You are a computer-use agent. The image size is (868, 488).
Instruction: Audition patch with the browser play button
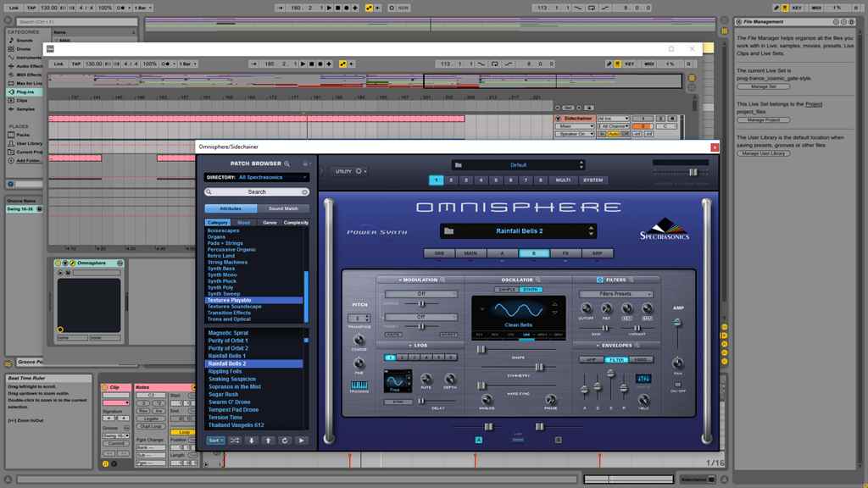coord(301,441)
